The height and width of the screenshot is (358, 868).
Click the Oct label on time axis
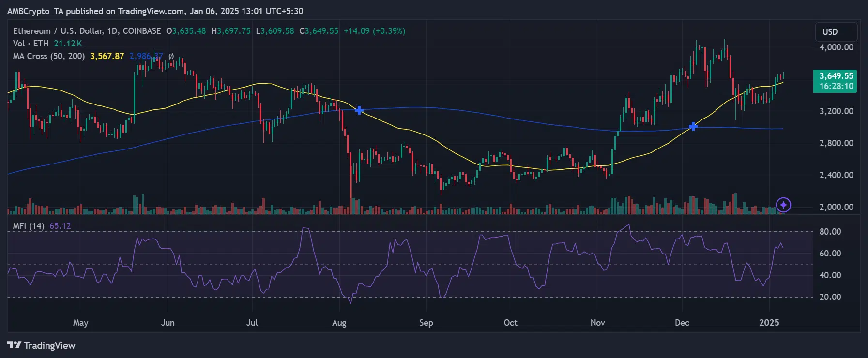(510, 323)
